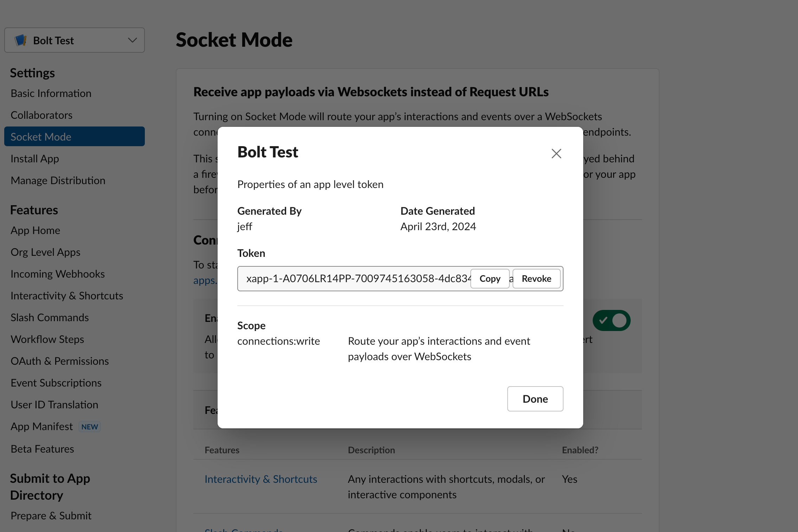The width and height of the screenshot is (798, 532).
Task: Revoke the app level token
Action: point(536,279)
